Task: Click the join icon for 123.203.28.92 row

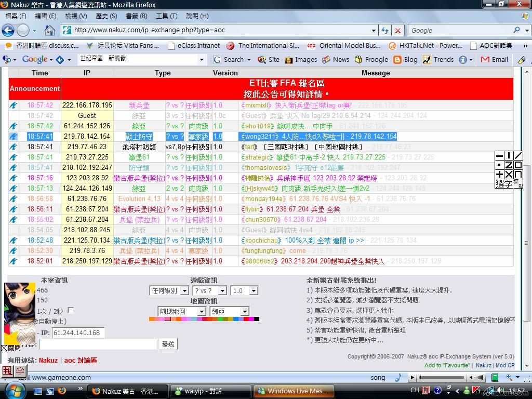Action: 13,178
